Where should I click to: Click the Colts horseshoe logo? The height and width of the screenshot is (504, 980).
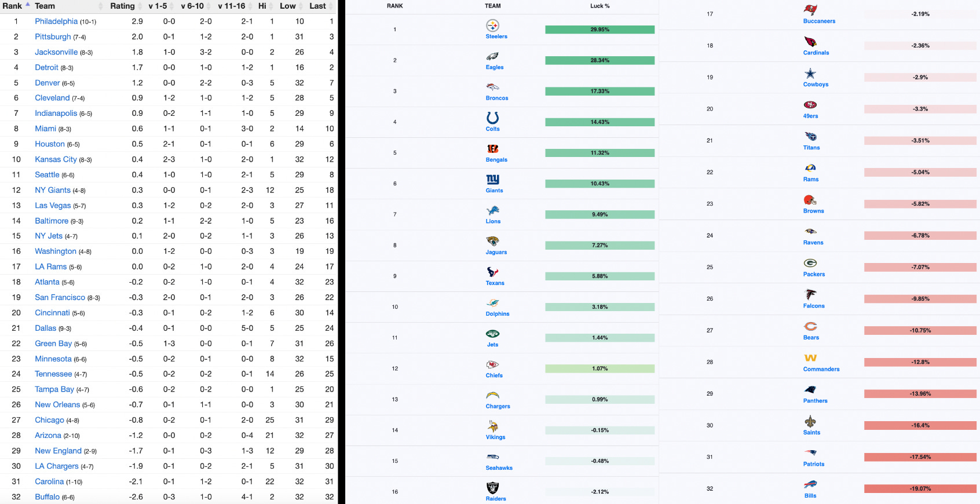point(492,118)
